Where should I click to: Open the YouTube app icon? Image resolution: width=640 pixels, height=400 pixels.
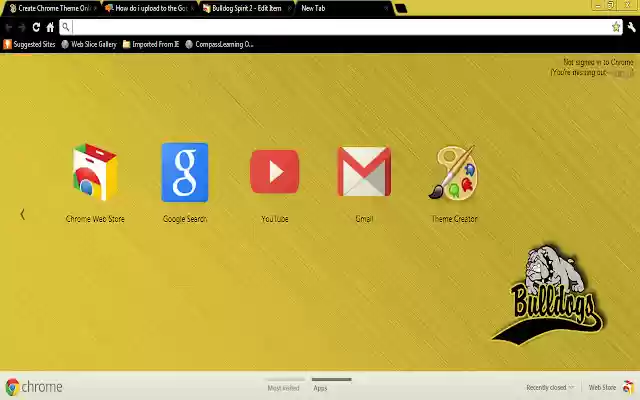click(x=275, y=171)
